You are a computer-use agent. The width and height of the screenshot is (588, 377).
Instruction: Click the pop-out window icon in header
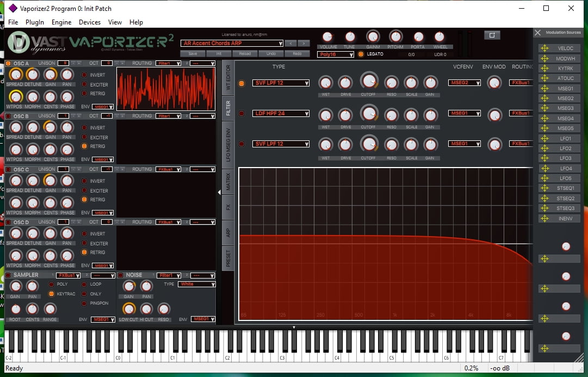pyautogui.click(x=492, y=35)
